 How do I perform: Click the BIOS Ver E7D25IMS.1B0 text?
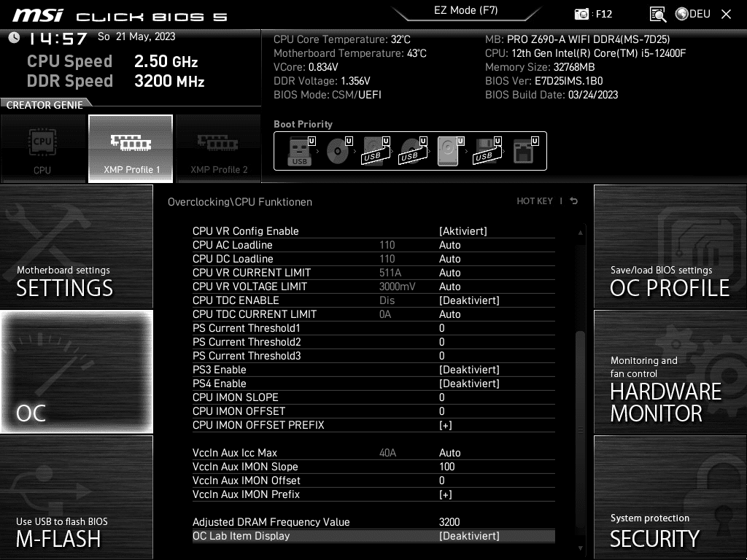click(x=544, y=81)
